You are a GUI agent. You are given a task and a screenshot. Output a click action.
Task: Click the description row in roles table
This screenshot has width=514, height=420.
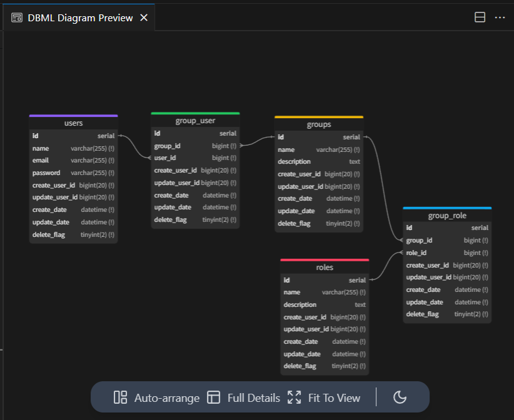(325, 305)
